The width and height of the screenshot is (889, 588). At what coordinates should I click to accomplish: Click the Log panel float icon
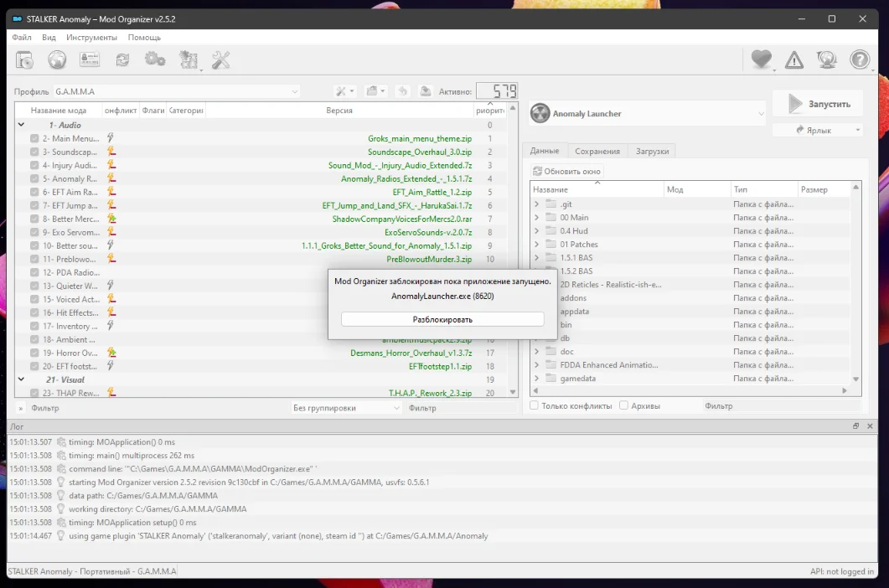(x=856, y=426)
